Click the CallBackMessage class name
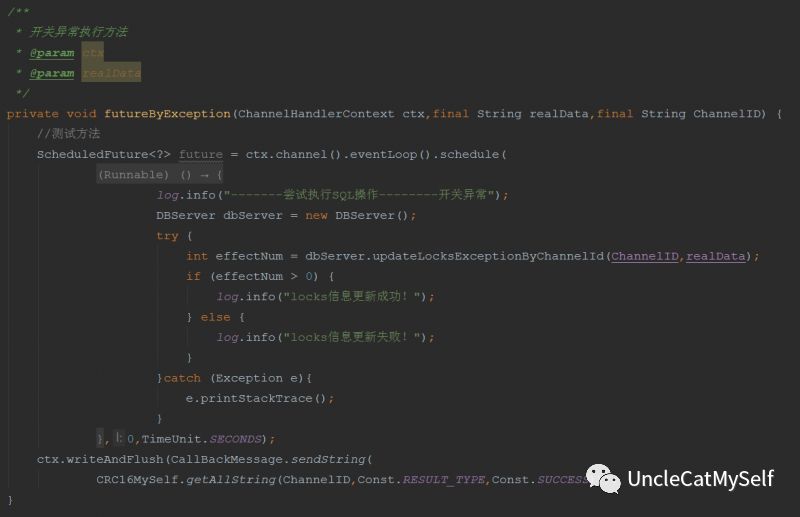This screenshot has height=517, width=800. click(x=227, y=459)
